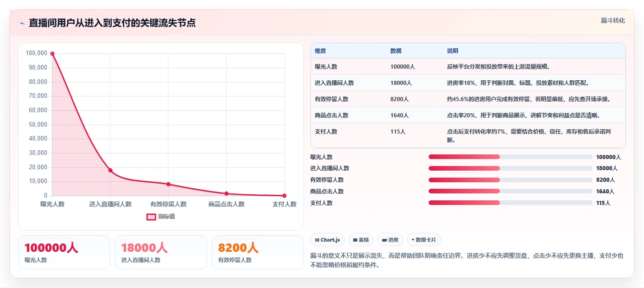Click the 100,000 y-axis label
Screen dimensions: 644x288
[x=37, y=53]
